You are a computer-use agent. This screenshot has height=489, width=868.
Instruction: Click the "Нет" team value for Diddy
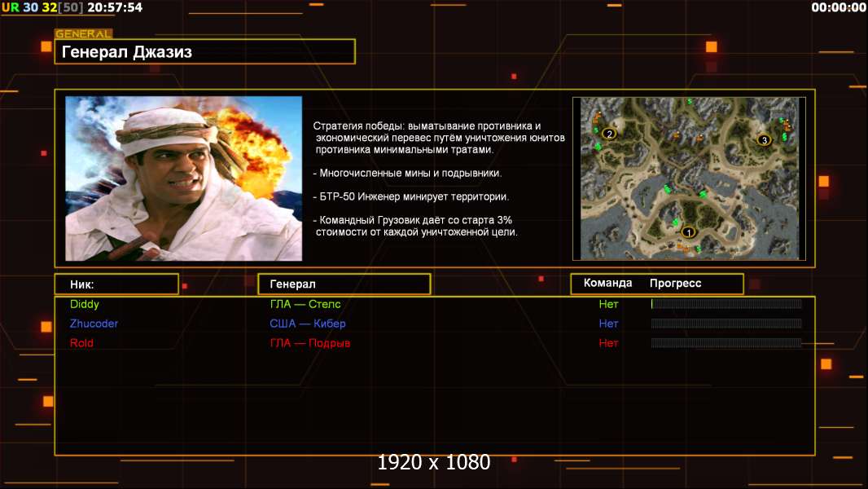click(x=608, y=304)
